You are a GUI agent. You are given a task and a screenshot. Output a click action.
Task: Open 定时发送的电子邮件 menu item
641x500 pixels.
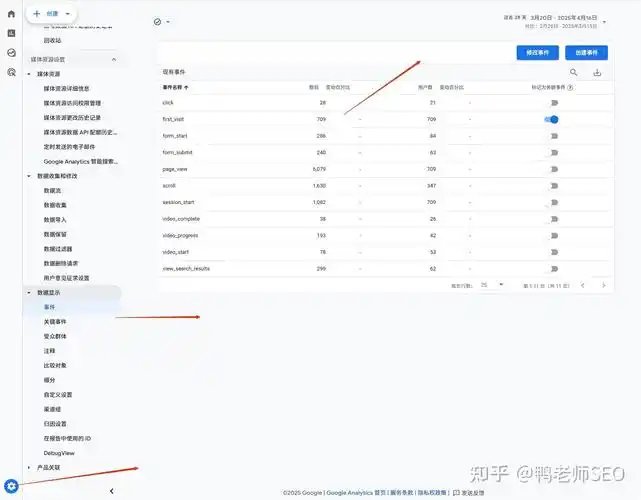[69, 147]
